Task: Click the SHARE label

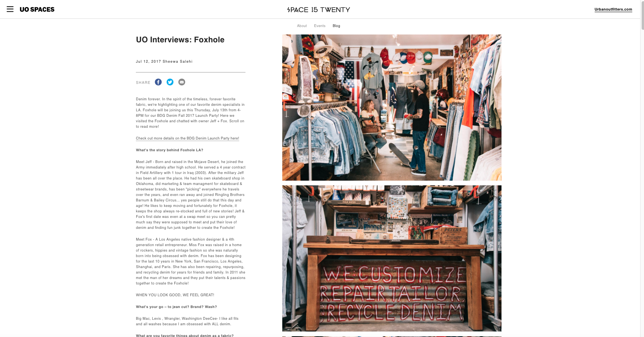Action: (143, 83)
